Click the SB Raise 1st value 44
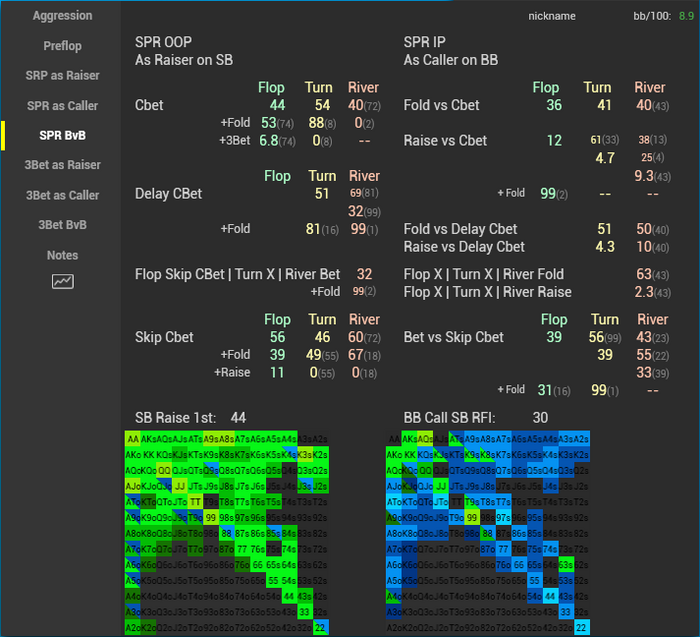 238,417
